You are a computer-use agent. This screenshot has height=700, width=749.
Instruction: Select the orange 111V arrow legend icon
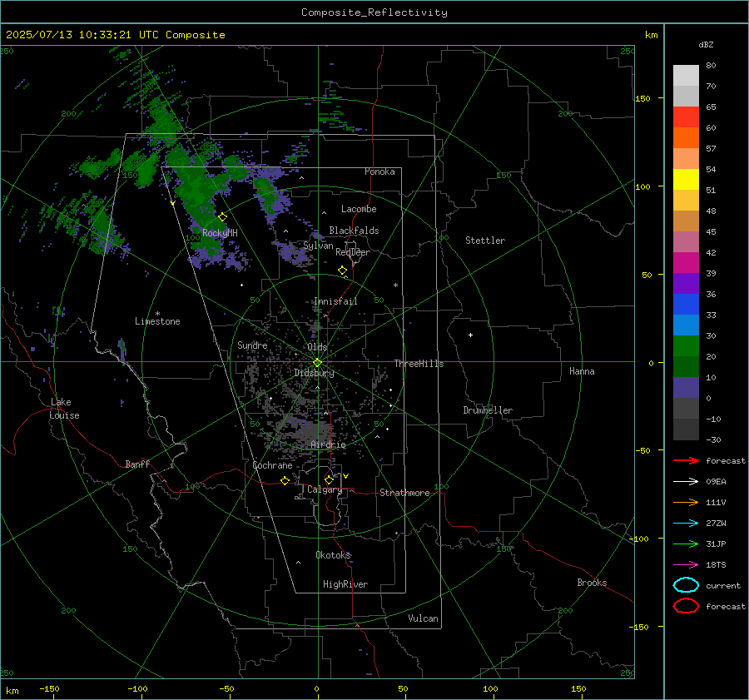pos(686,502)
